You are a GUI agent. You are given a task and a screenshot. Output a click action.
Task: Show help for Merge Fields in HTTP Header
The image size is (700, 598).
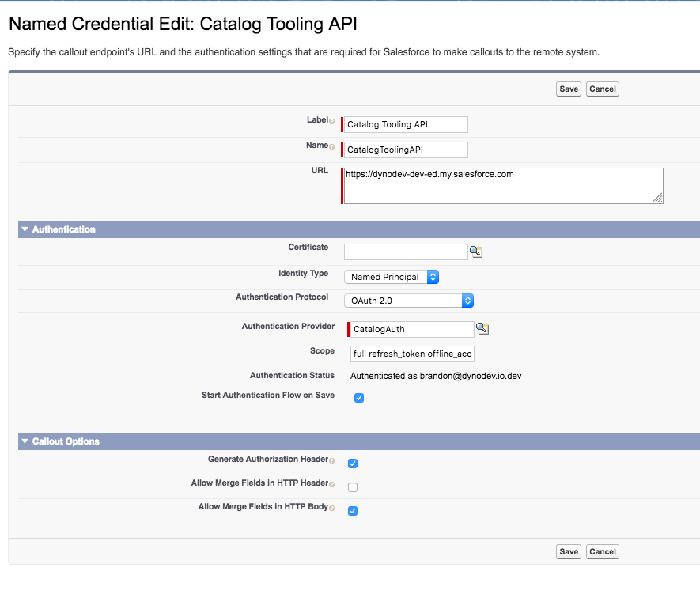331,484
